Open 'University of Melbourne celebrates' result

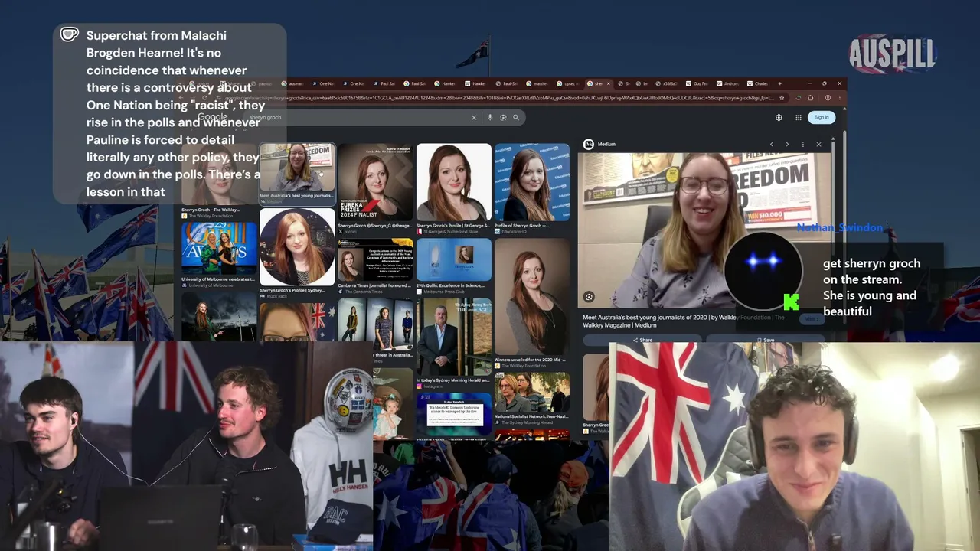[x=219, y=279]
